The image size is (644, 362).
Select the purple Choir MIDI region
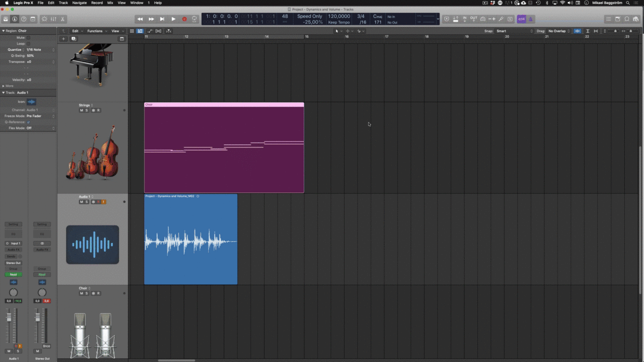coord(224,147)
